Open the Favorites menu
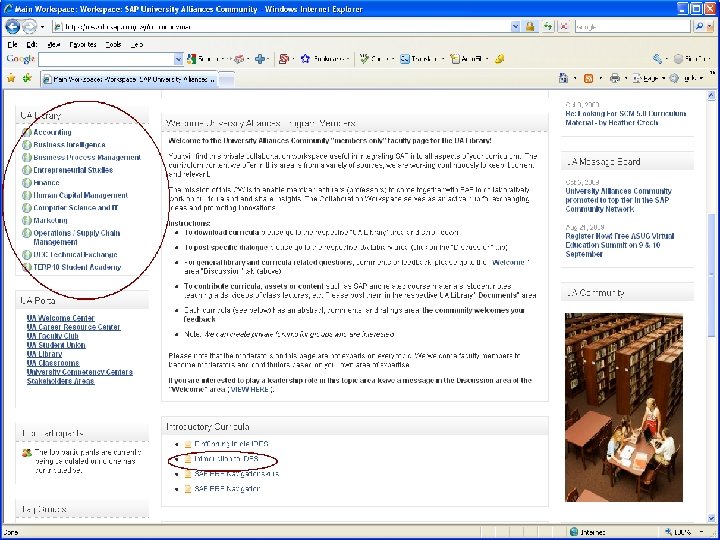Viewport: 720px width, 540px height. click(x=83, y=45)
